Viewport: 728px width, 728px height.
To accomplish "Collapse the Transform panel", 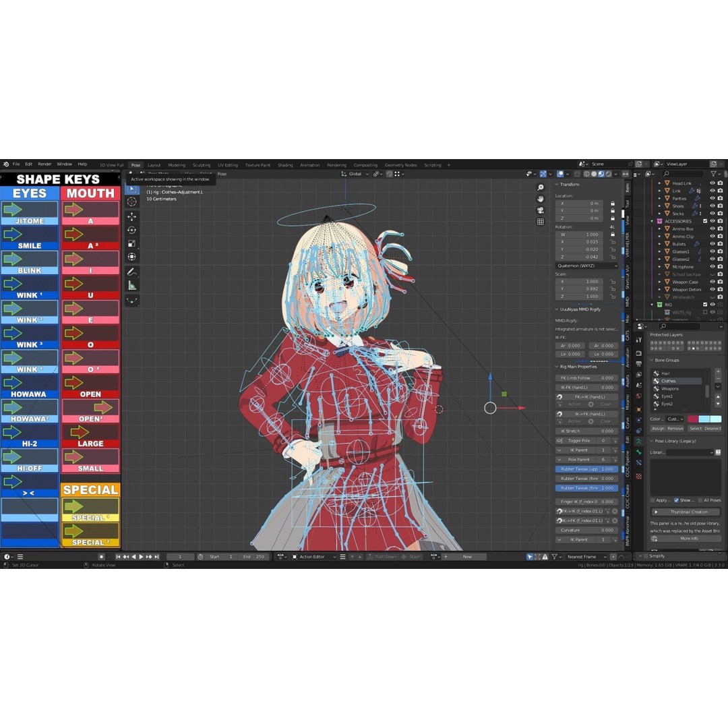I will pyautogui.click(x=557, y=184).
